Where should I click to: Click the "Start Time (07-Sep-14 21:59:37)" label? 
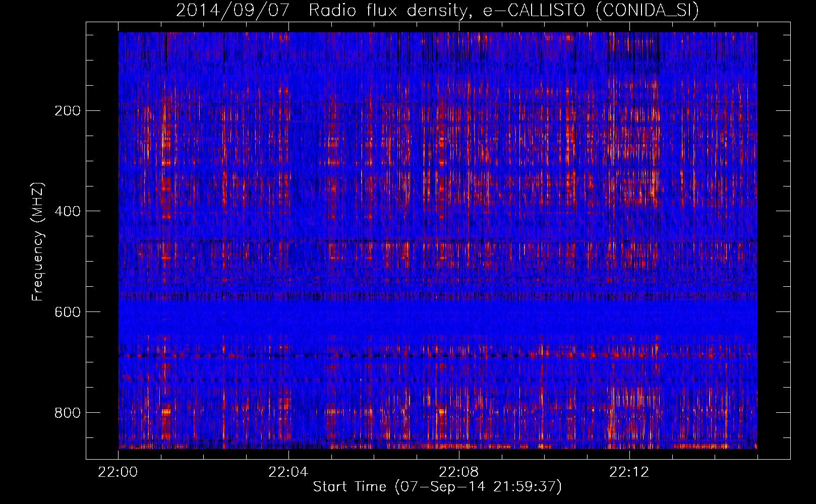coord(437,486)
